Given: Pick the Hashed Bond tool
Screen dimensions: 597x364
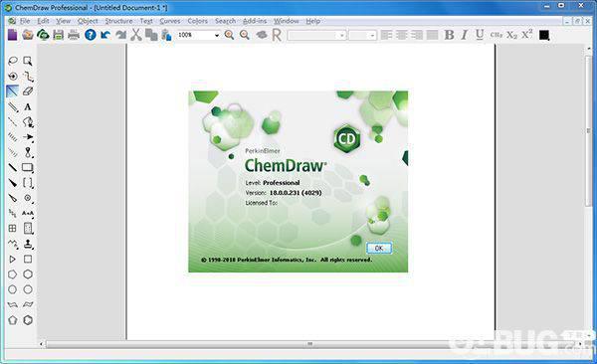Looking at the screenshot, I should tap(13, 137).
